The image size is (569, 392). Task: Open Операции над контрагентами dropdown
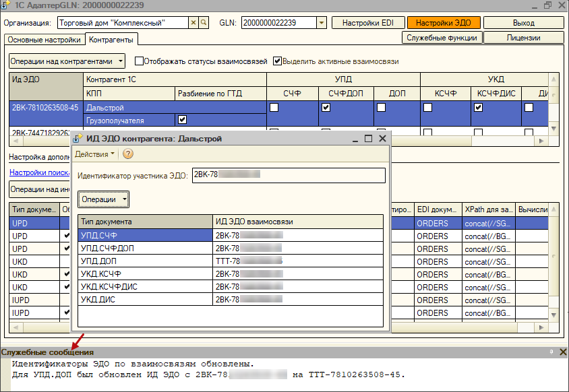(x=67, y=61)
